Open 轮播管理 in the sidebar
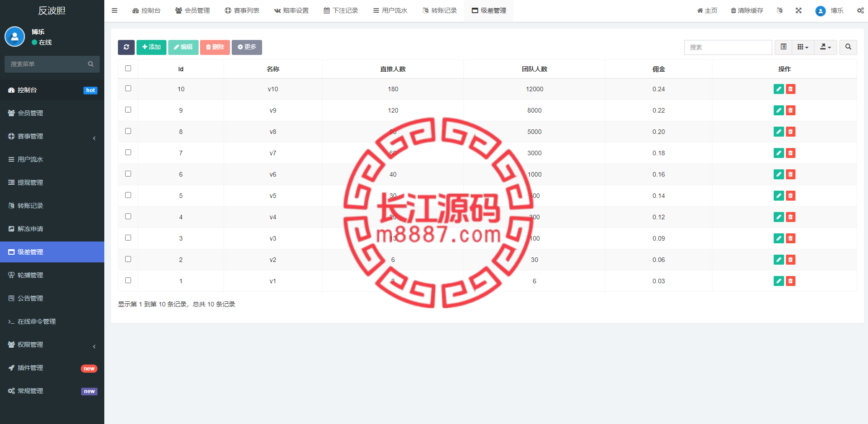Screen dimensions: 868x424 tap(52, 275)
